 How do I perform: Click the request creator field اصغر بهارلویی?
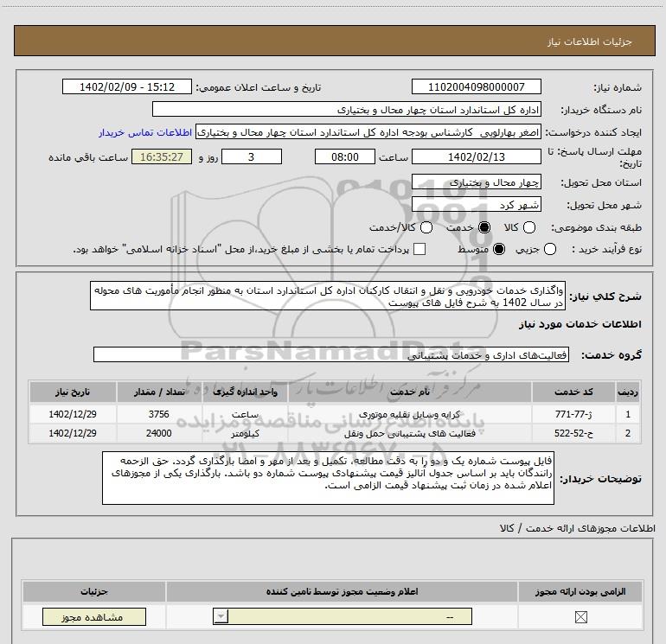pos(368,132)
